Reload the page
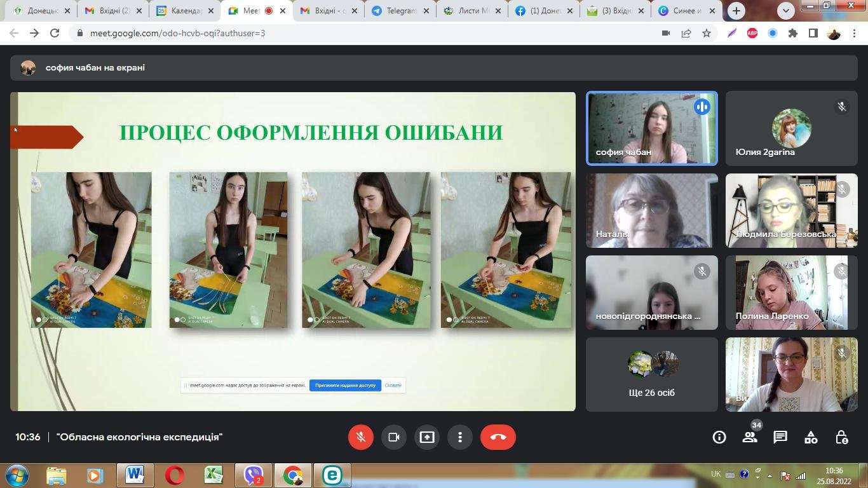 (55, 33)
